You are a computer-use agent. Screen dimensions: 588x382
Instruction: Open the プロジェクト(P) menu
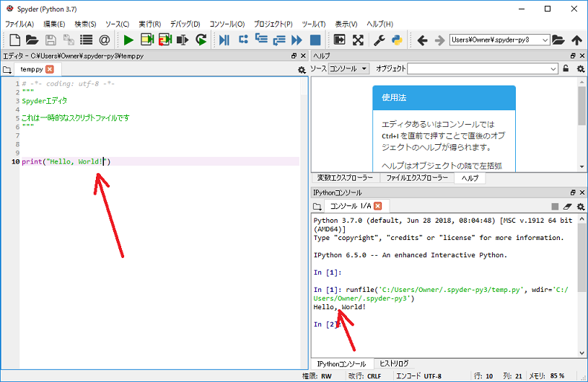tap(273, 24)
